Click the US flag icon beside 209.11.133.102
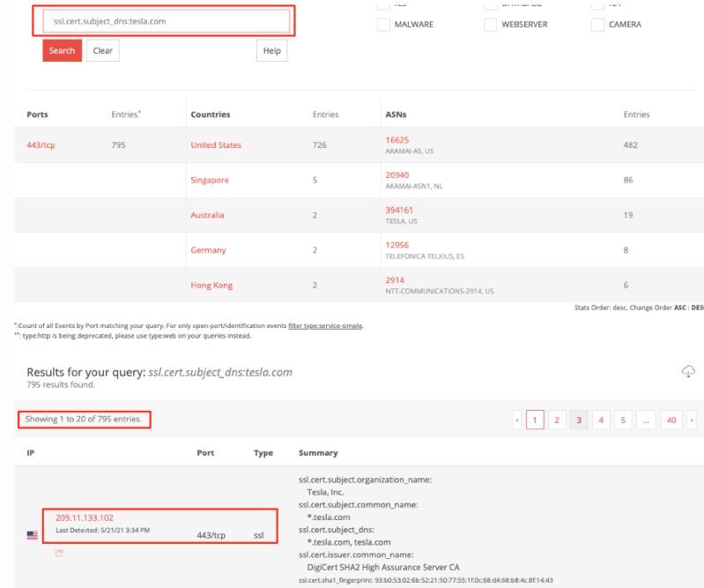The image size is (704, 588). (33, 535)
